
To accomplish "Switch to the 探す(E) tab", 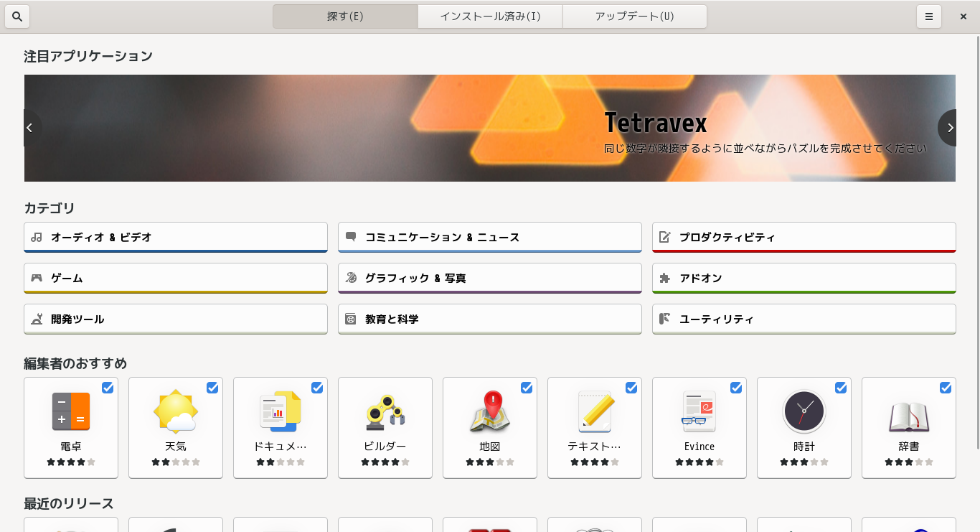I will pos(345,17).
